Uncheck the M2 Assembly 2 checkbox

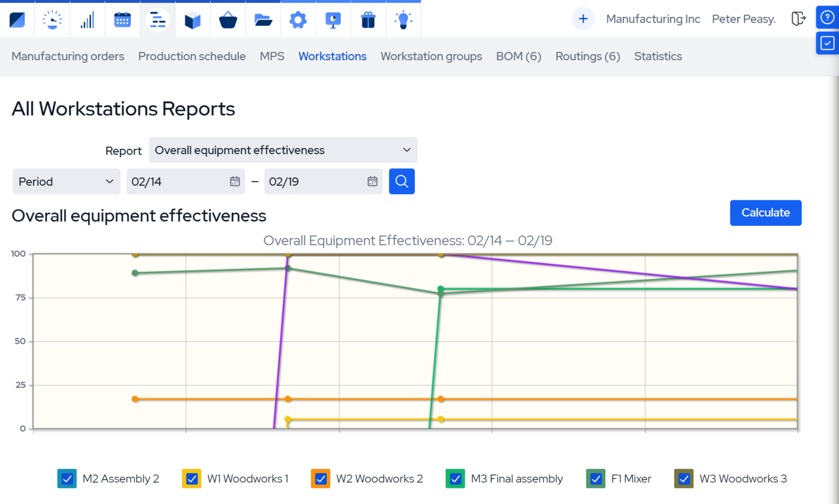pyautogui.click(x=67, y=479)
